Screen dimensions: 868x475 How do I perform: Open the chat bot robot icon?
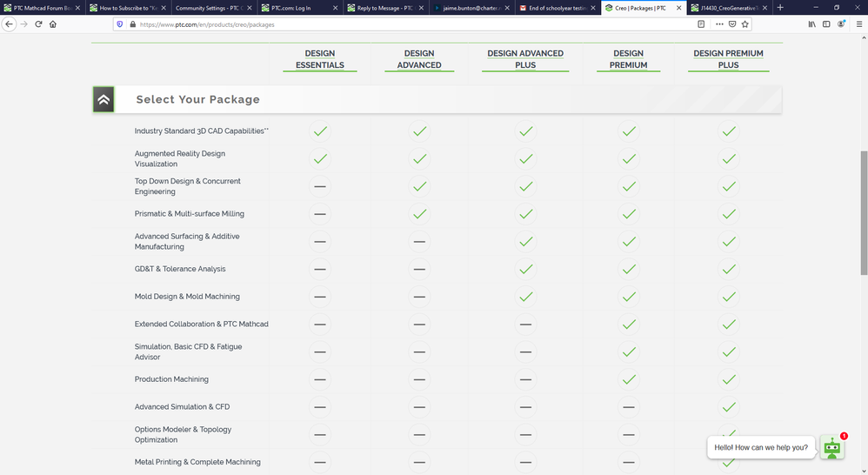coord(832,447)
